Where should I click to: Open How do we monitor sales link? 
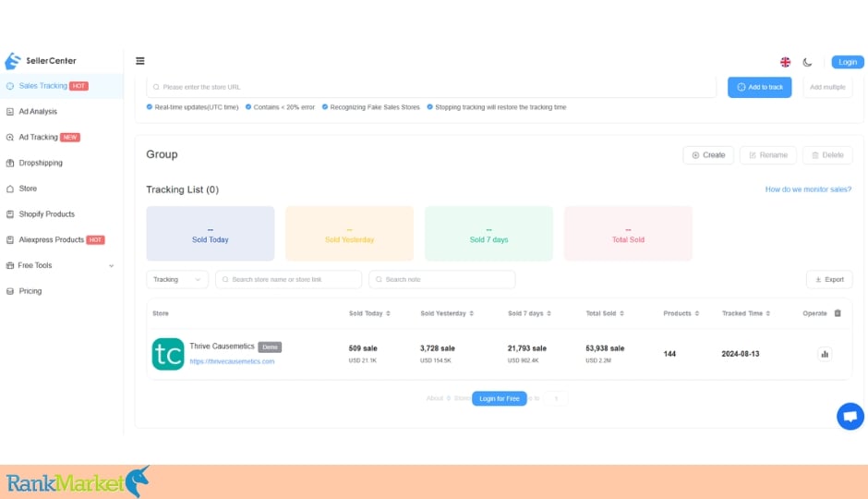pyautogui.click(x=808, y=189)
